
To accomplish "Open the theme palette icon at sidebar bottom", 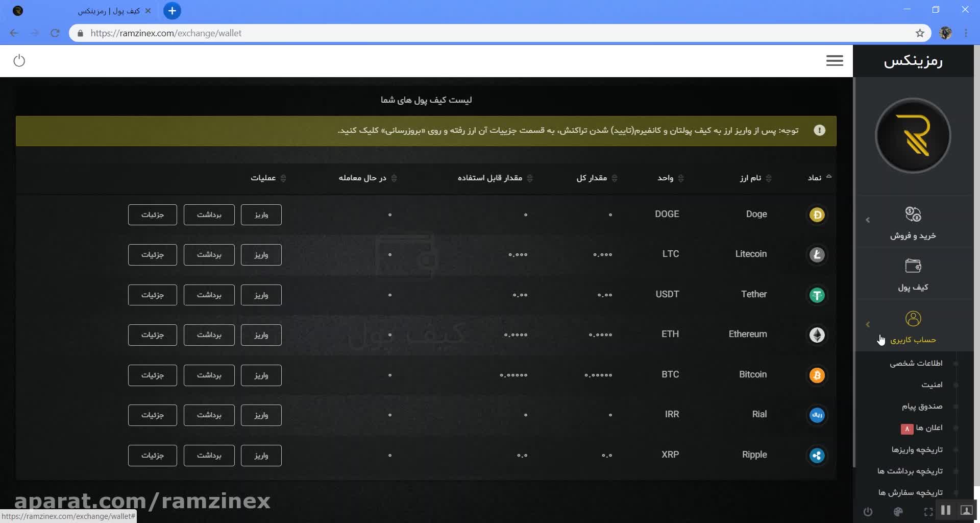I will [x=898, y=511].
